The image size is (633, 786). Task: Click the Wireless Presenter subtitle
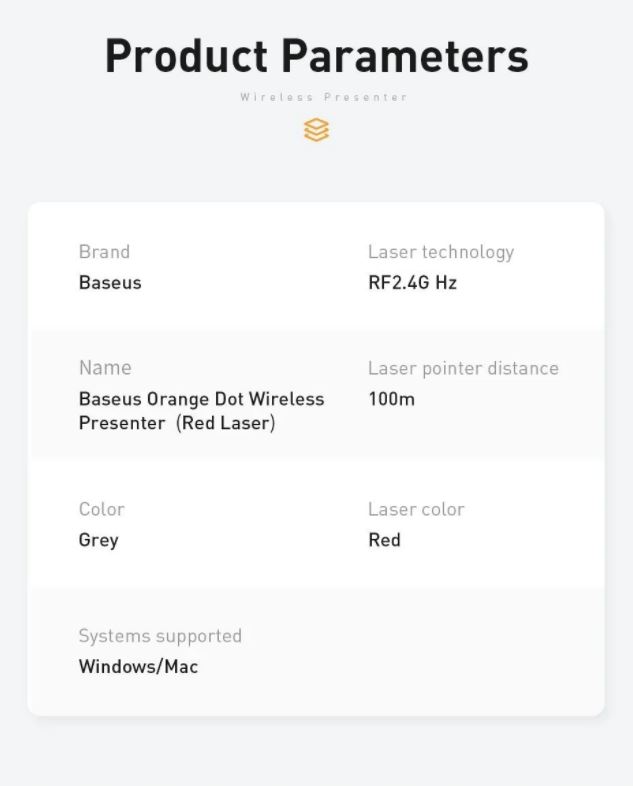point(324,97)
